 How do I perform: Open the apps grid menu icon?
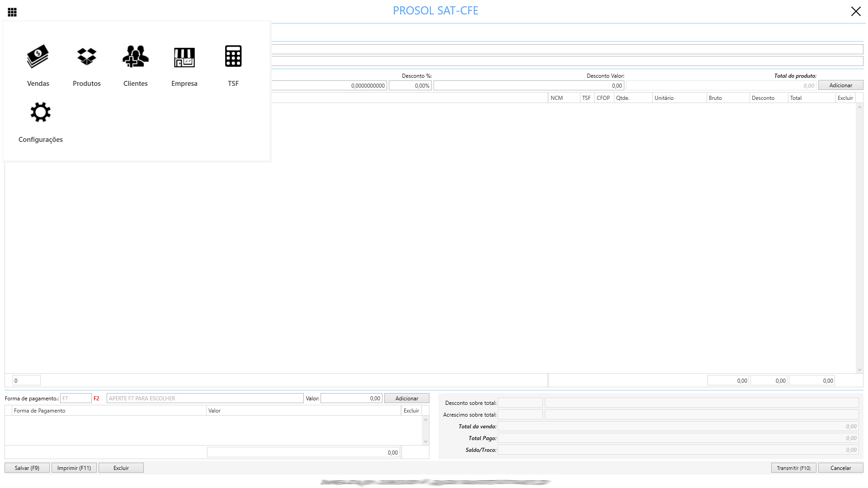coord(12,12)
